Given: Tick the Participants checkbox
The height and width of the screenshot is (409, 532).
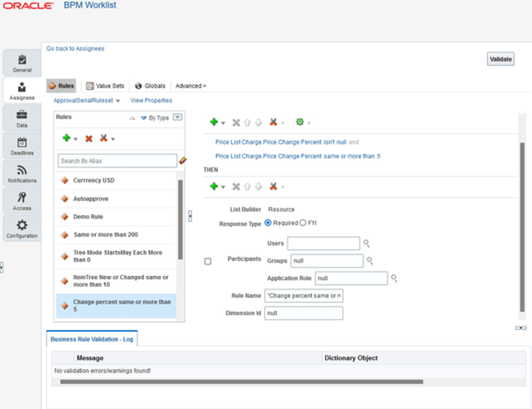Looking at the screenshot, I should [208, 261].
